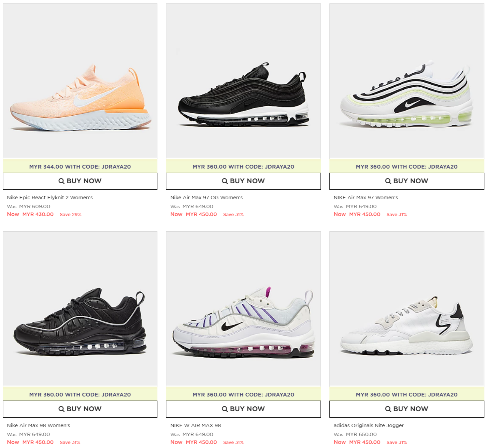View white and lime Air Max 97 image
Screen dimensions: 487x448
pos(407,81)
